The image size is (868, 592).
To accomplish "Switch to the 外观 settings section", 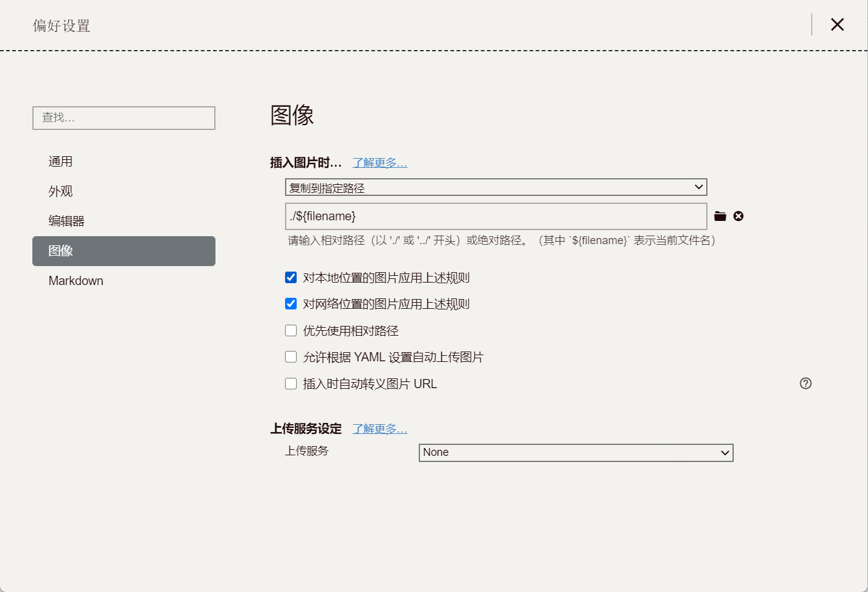I will [60, 192].
